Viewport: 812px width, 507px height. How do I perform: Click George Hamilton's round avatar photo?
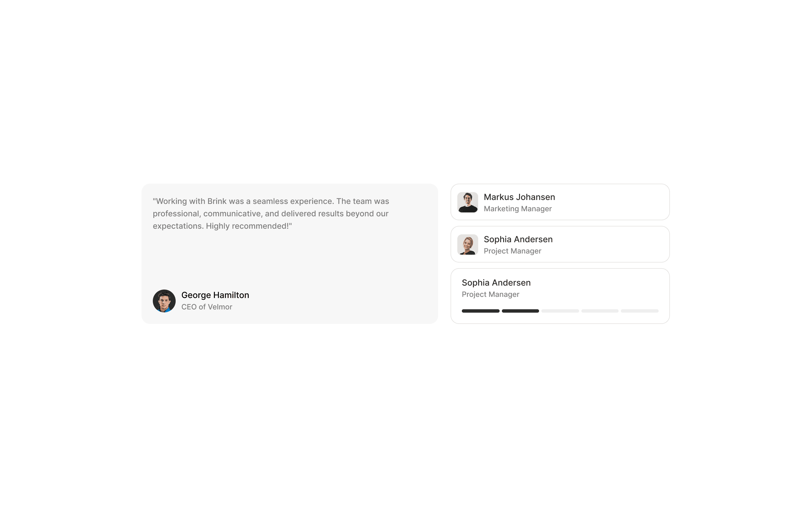pyautogui.click(x=164, y=301)
